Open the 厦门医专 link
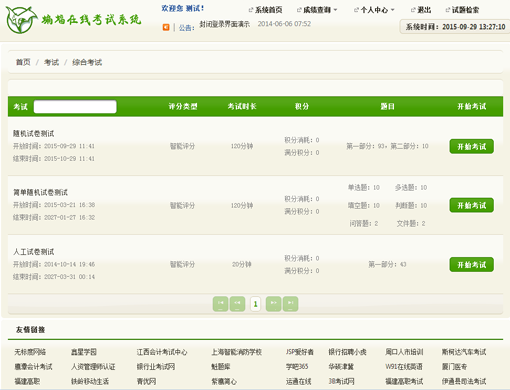 pos(454,367)
